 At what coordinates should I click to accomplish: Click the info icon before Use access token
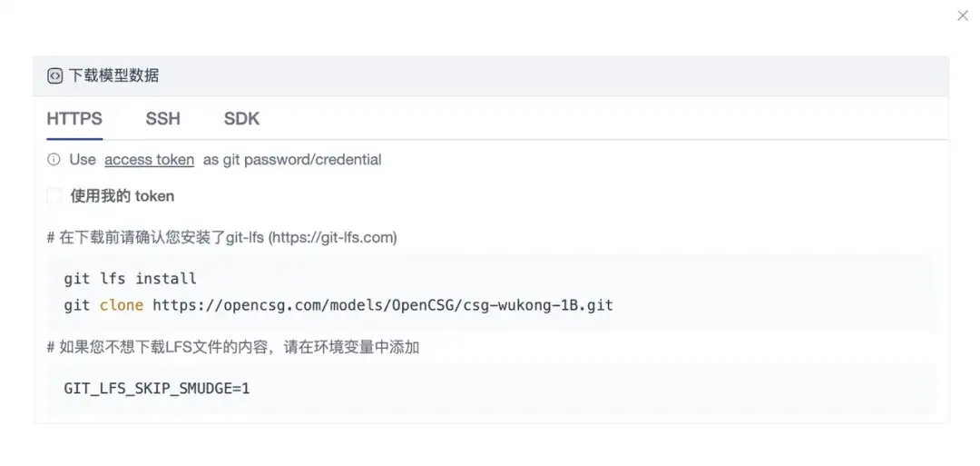pyautogui.click(x=54, y=160)
